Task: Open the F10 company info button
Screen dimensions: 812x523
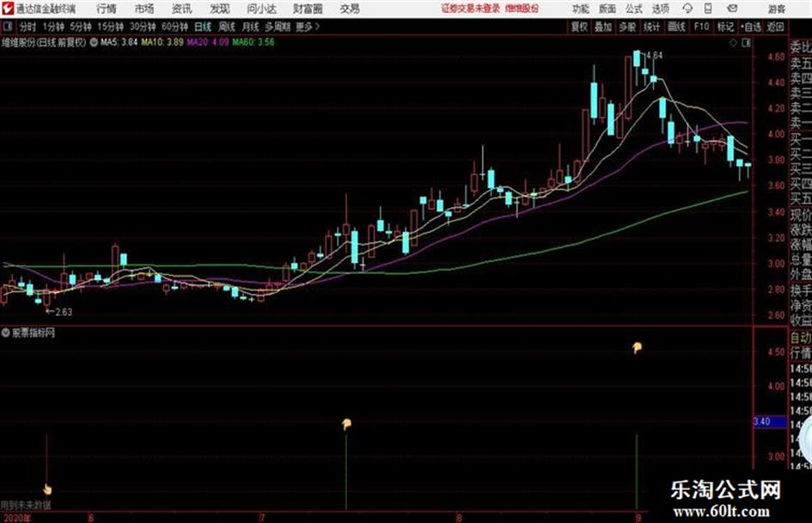Action: tap(701, 27)
